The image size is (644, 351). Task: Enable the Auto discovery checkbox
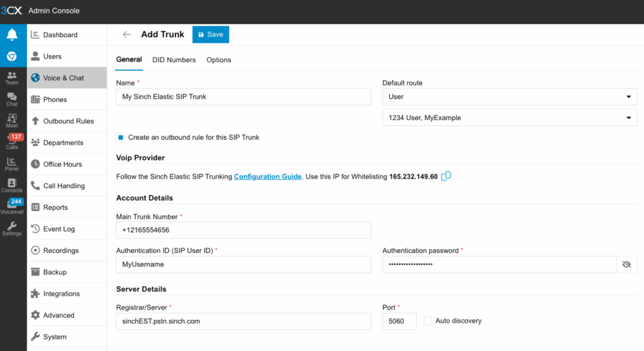[x=428, y=321]
